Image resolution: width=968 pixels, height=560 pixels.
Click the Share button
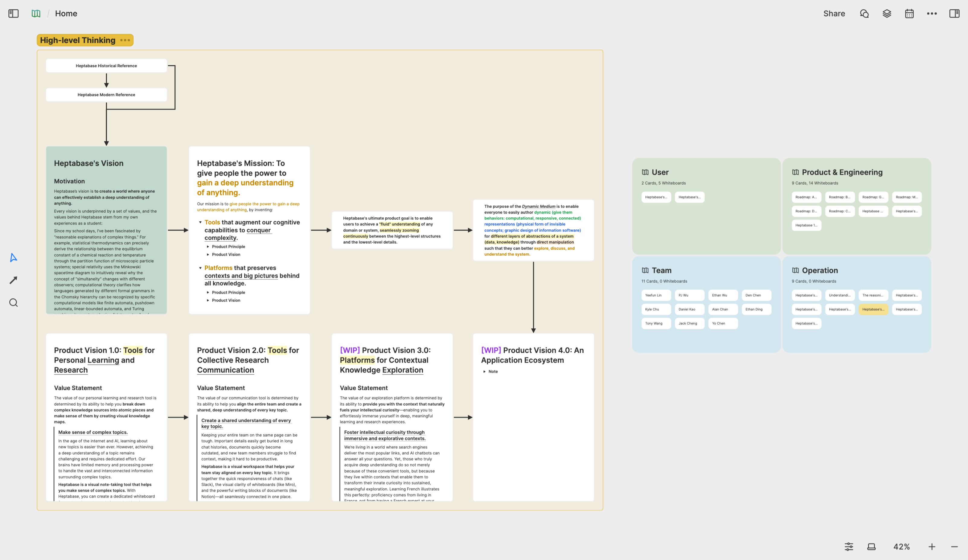coord(834,13)
